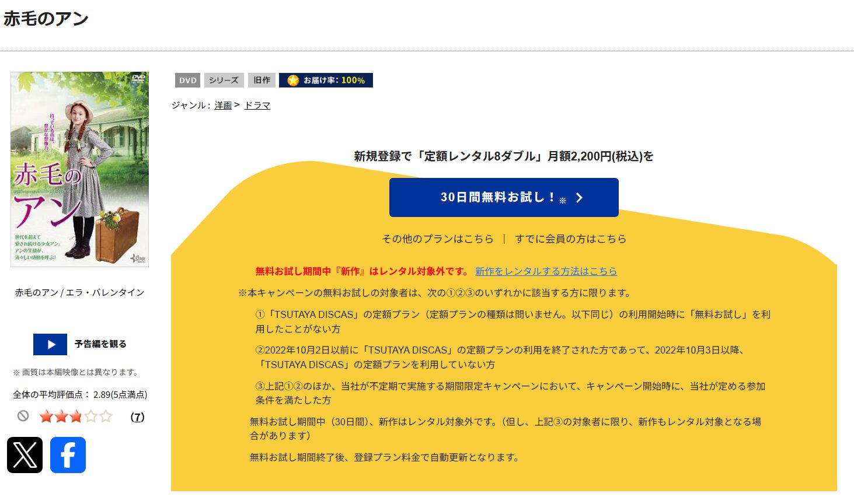
Task: Share on Facebook icon
Action: pos(68,455)
